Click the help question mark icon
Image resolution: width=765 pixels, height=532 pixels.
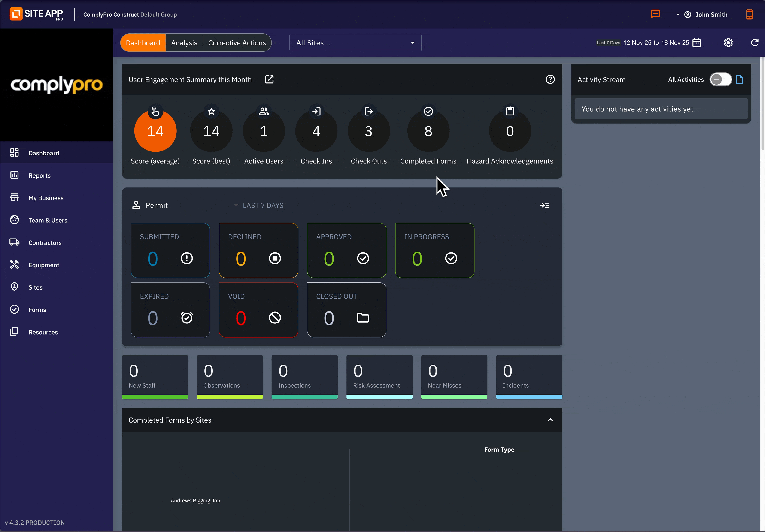pos(550,79)
